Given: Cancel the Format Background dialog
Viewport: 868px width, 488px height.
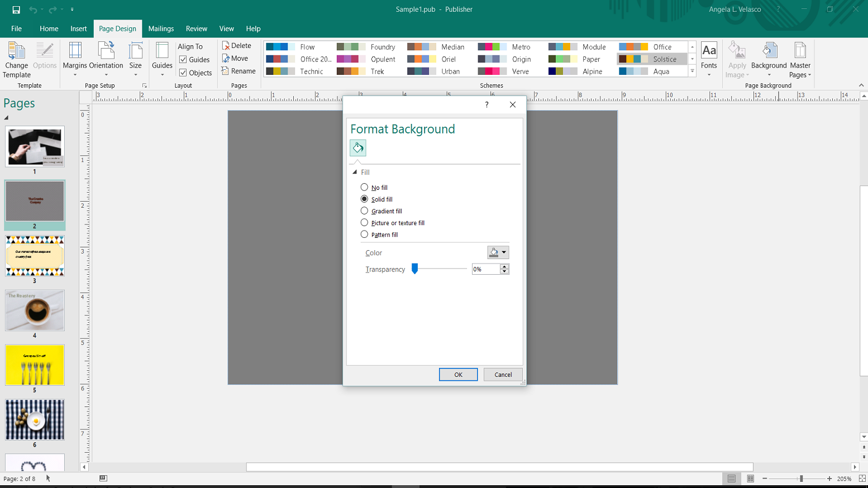Looking at the screenshot, I should point(503,375).
